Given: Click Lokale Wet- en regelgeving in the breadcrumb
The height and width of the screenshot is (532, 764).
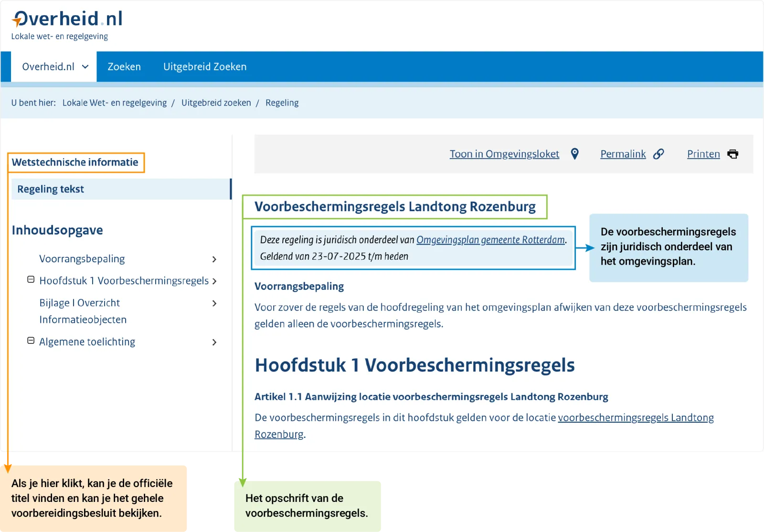Looking at the screenshot, I should click(x=115, y=102).
